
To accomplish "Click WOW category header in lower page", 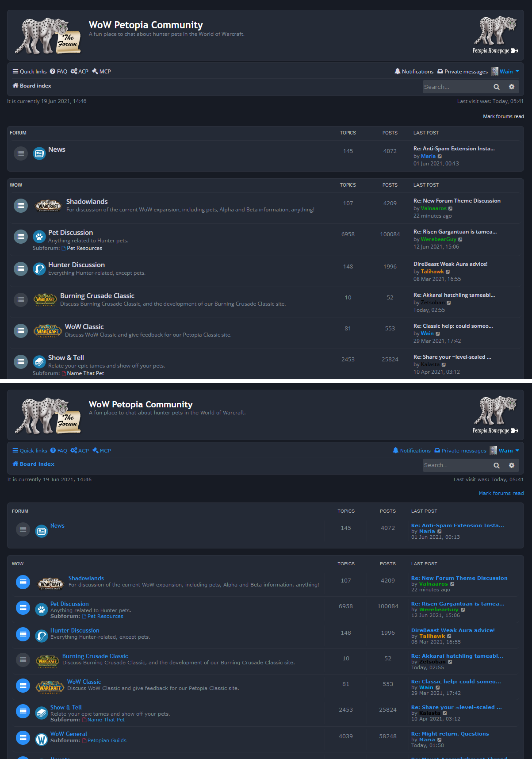I will [18, 564].
